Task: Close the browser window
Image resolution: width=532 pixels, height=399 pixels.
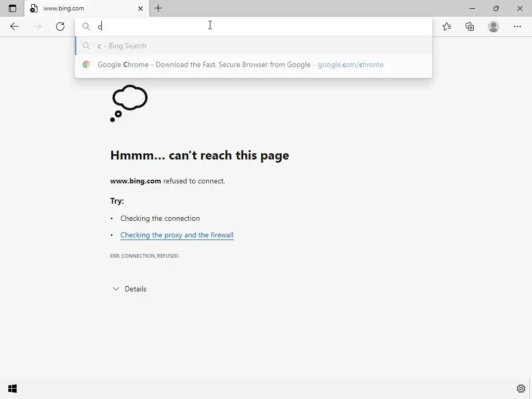Action: 520,8
